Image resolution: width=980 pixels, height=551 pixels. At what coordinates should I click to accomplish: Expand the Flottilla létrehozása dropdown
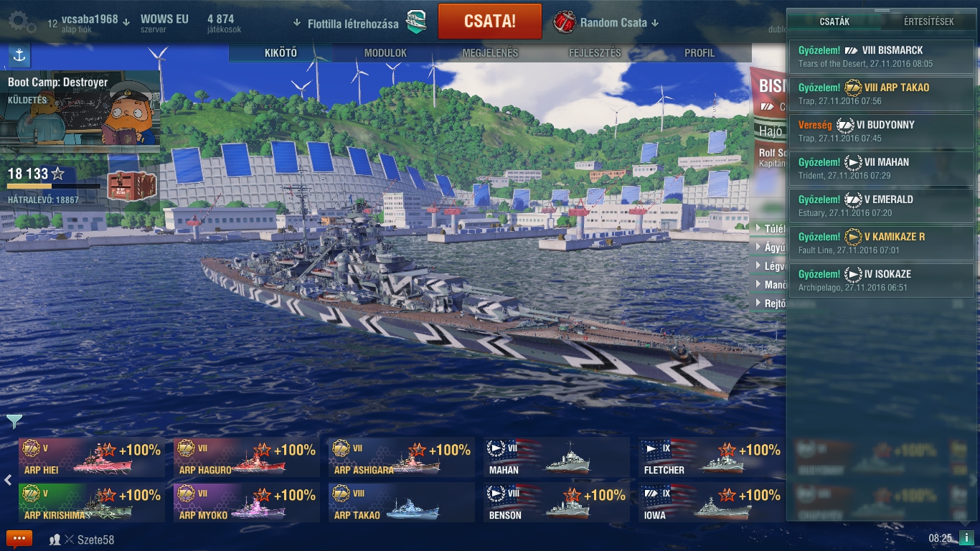pos(297,23)
